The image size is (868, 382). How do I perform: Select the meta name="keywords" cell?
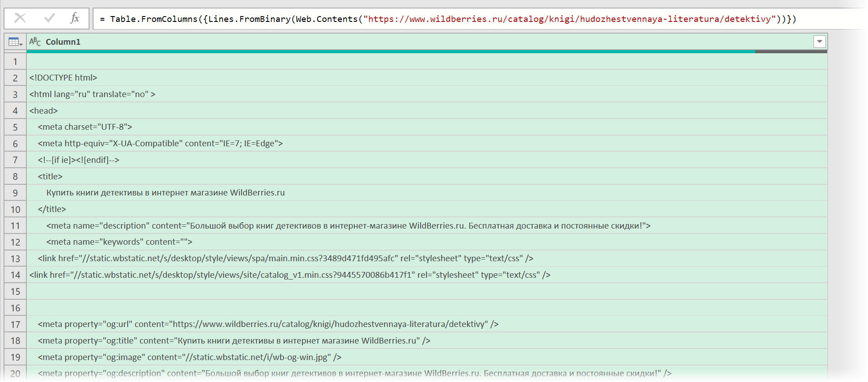[x=427, y=242]
